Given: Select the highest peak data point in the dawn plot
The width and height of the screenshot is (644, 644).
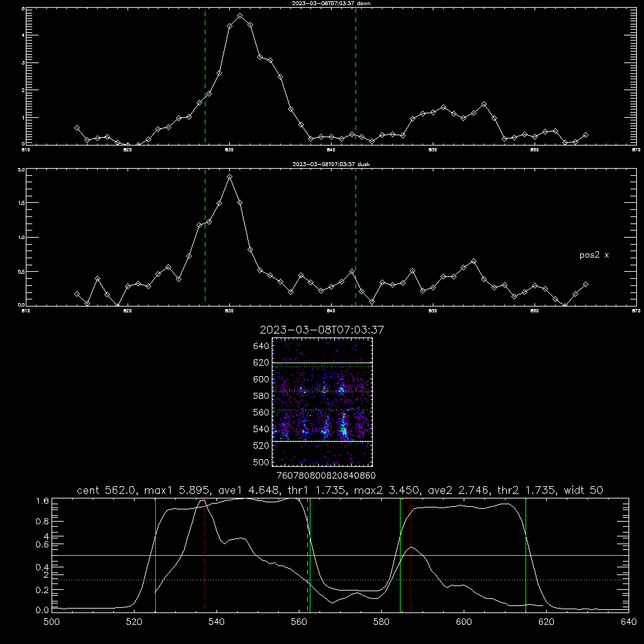Looking at the screenshot, I should 240,16.
